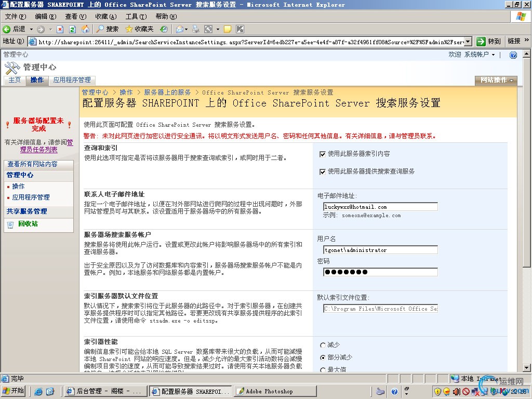Switch to the 应用程序管理 tab

click(72, 80)
